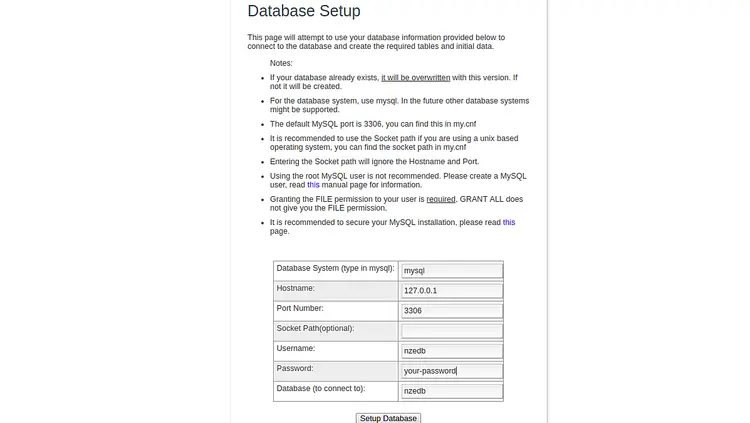Viewport: 750px width, 423px height.
Task: Select the Database to connect to field
Action: click(x=451, y=391)
